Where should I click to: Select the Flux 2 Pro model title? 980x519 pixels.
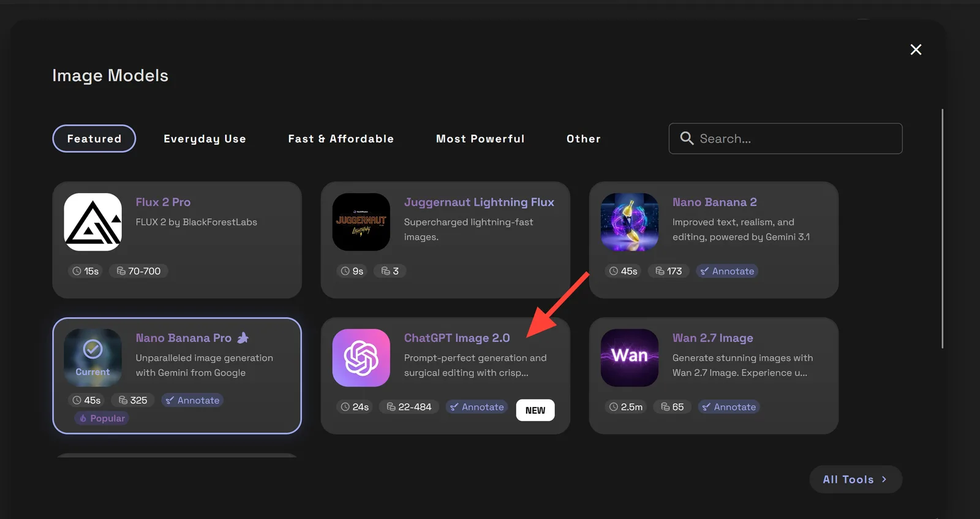coord(163,202)
